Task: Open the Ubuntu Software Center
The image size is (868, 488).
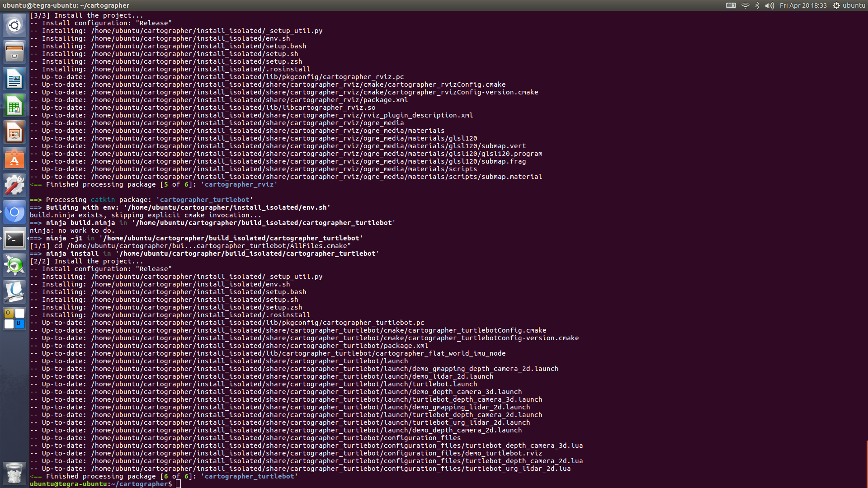Action: pyautogui.click(x=14, y=159)
